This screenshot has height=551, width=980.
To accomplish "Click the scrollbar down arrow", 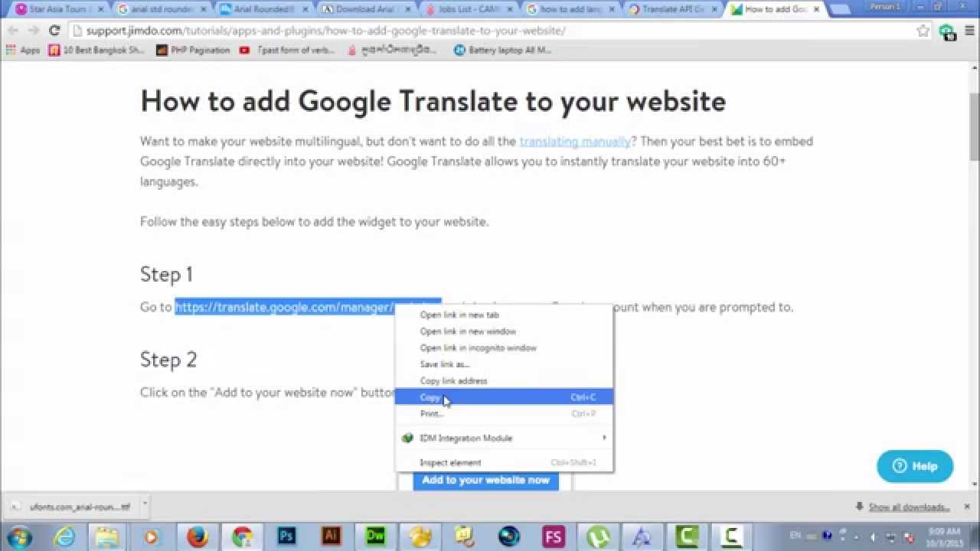I will [x=974, y=483].
